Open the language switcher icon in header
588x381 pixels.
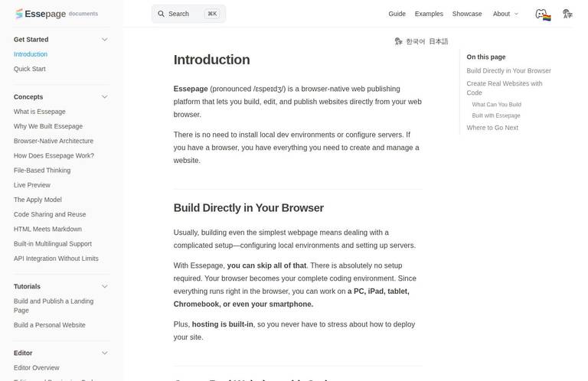[567, 14]
